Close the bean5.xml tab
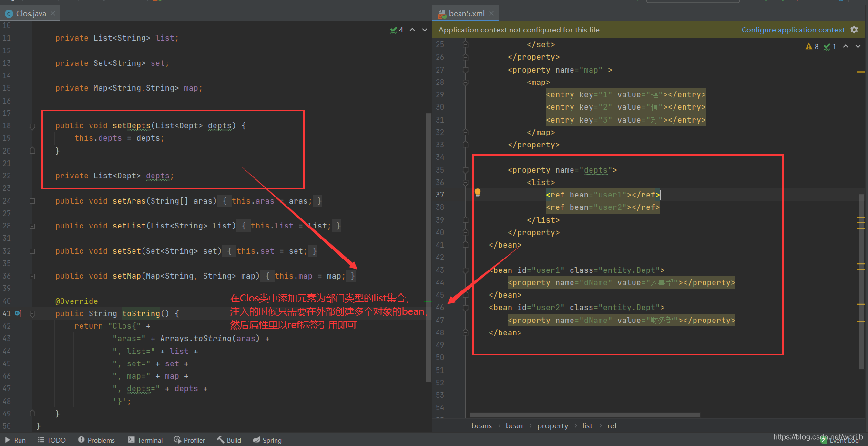 491,13
